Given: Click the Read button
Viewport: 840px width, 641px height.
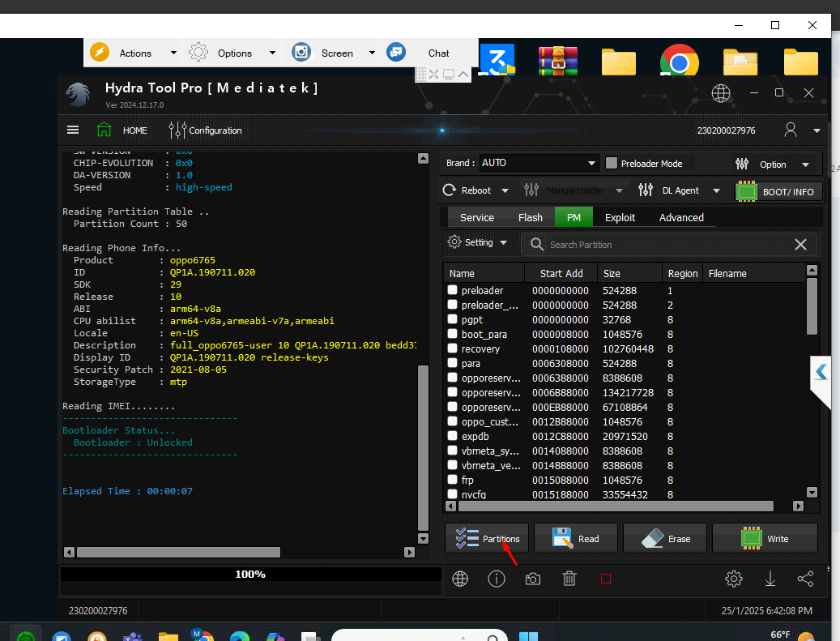Looking at the screenshot, I should point(576,538).
